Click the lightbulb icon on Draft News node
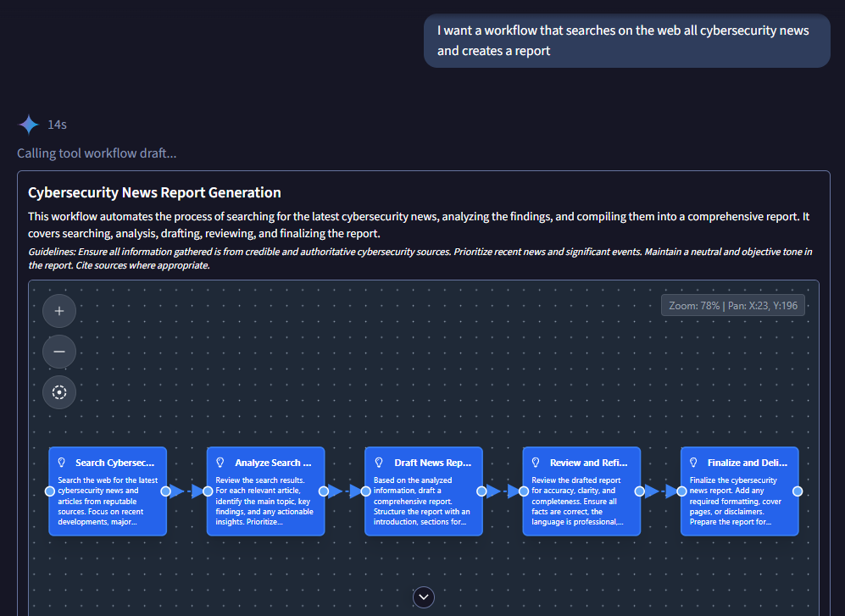This screenshot has height=616, width=845. (378, 463)
